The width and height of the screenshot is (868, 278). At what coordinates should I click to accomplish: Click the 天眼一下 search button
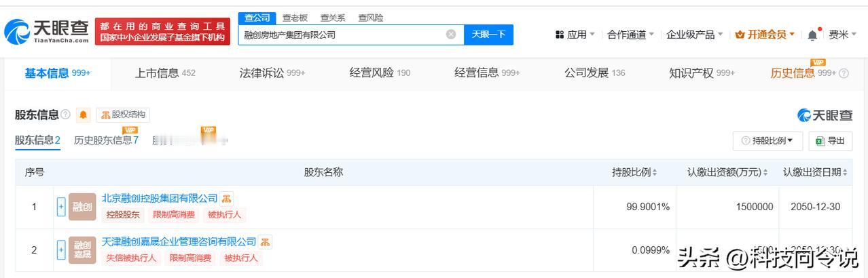coord(488,35)
